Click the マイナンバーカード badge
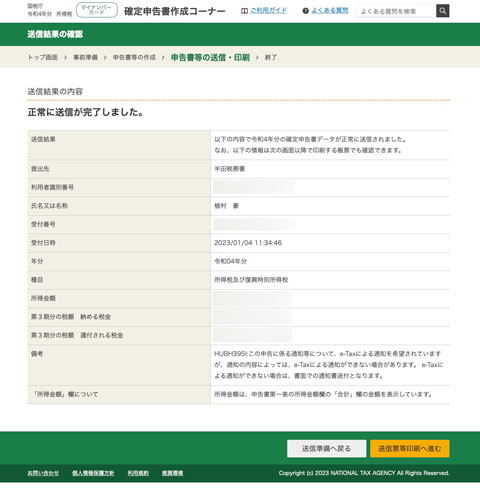Screen dimensions: 480x488 click(97, 10)
